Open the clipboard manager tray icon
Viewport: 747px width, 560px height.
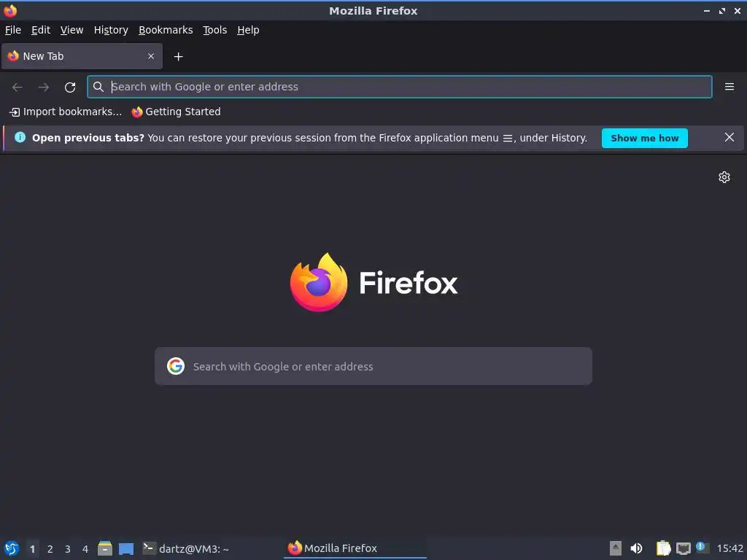pyautogui.click(x=663, y=548)
